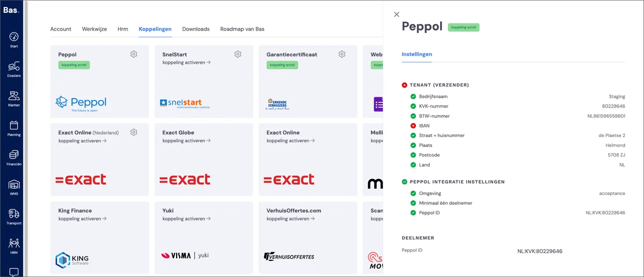This screenshot has width=644, height=277.
Task: Switch to the Werkwijze tab
Action: tap(94, 29)
